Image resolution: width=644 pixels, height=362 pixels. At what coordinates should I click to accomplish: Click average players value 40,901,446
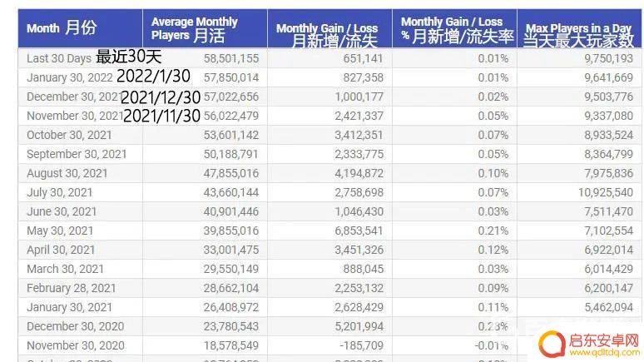click(x=231, y=211)
